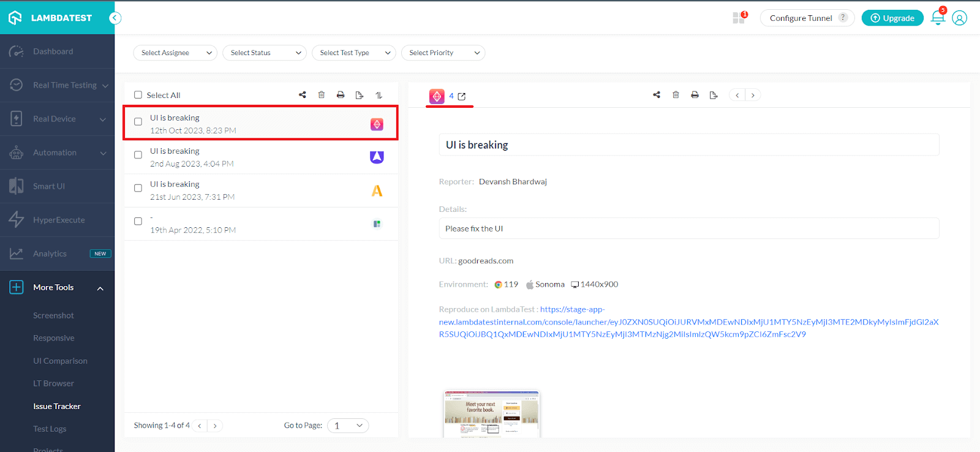980x452 pixels.
Task: Open the apps grid icon in header
Action: click(739, 18)
